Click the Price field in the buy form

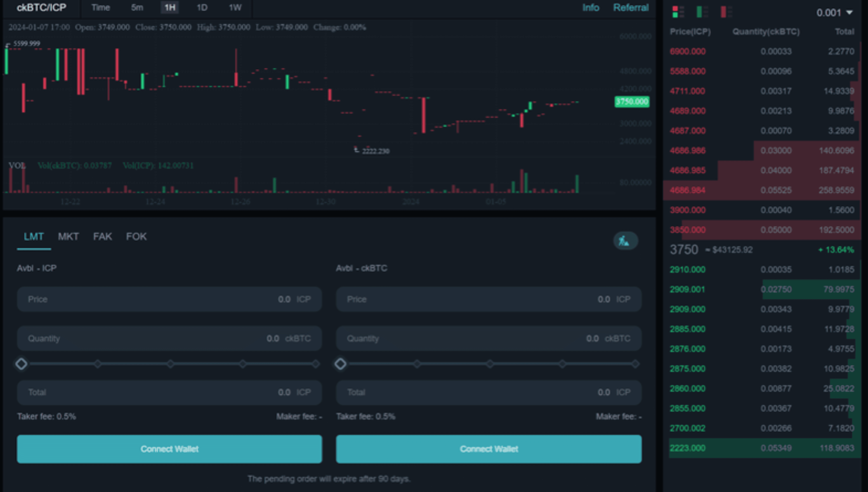[169, 299]
